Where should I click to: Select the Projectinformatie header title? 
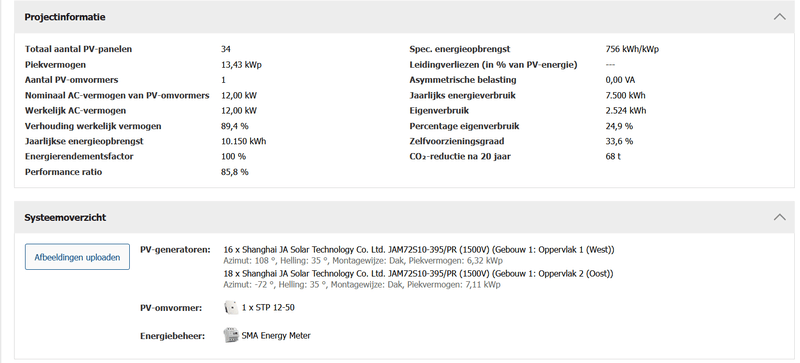(x=65, y=17)
